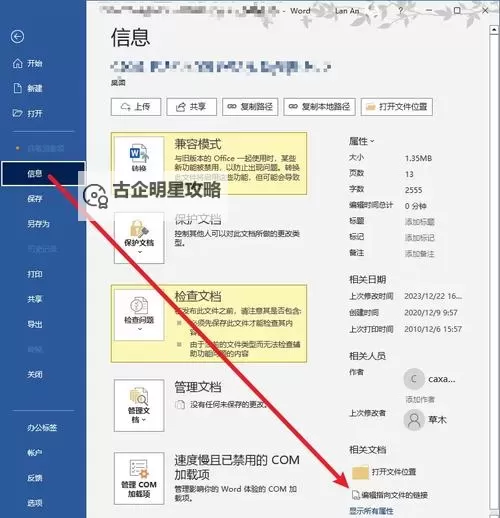500x518 pixels.
Task: Open the 帐户 page
Action: (35, 453)
